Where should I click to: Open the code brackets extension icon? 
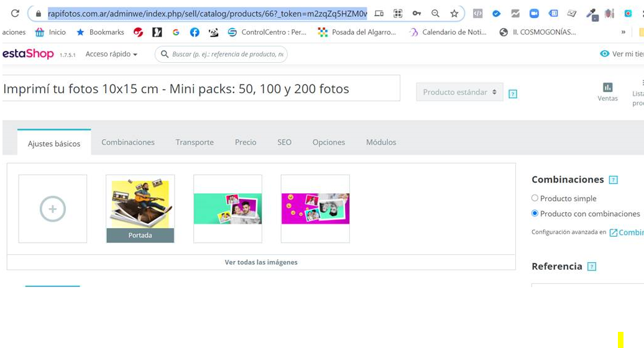click(477, 14)
